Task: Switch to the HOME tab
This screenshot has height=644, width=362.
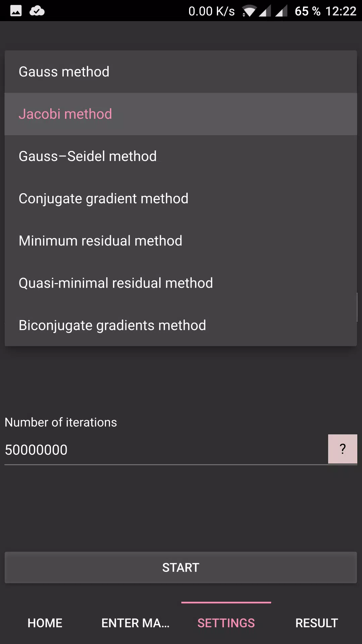Action: 45,623
